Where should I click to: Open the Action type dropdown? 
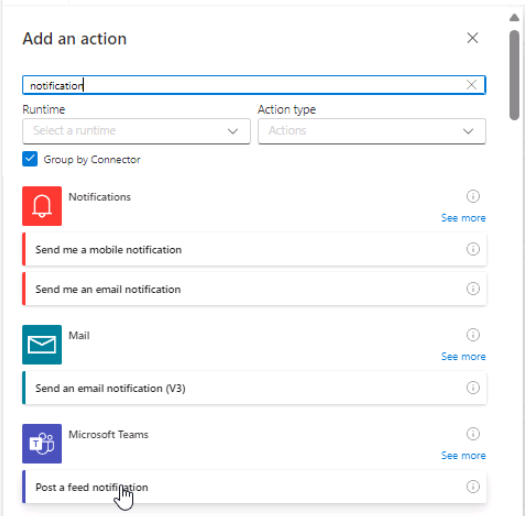click(x=372, y=131)
